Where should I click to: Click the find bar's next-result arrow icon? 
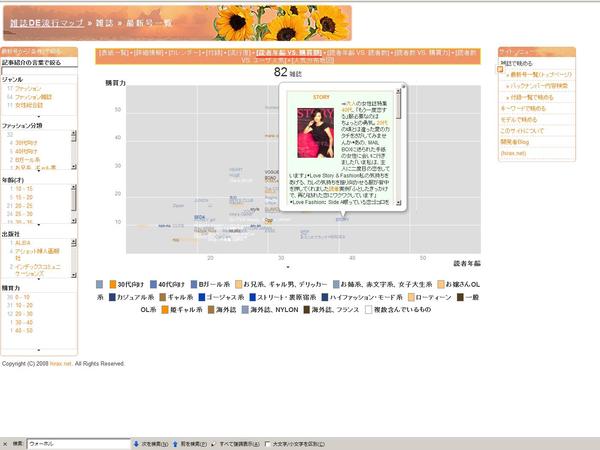tap(136, 443)
